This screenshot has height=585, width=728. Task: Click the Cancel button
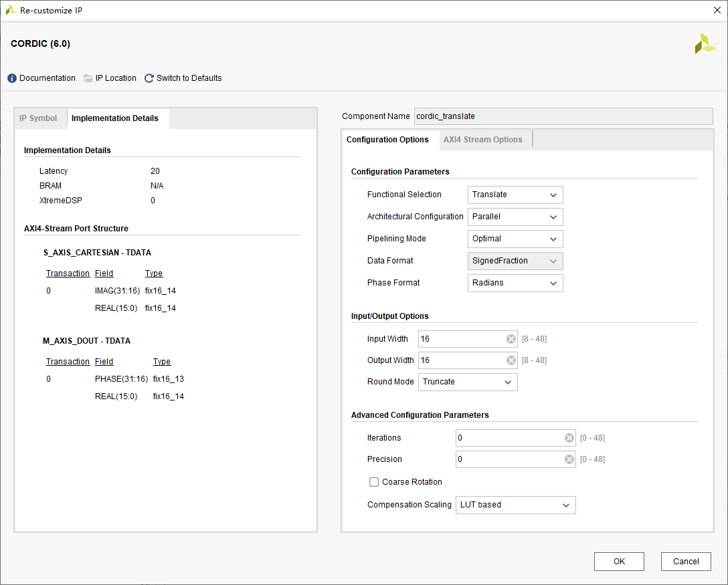click(x=686, y=562)
